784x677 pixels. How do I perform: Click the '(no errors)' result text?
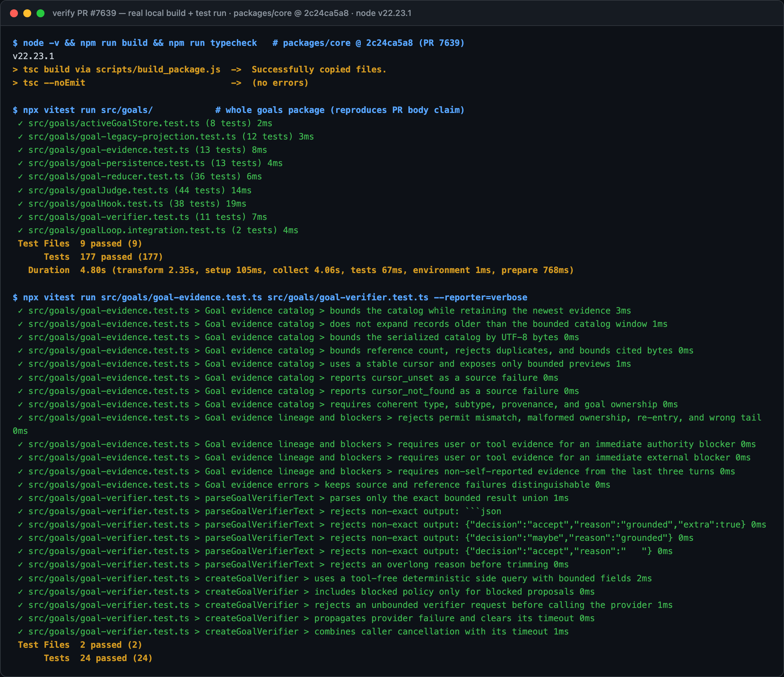coord(280,82)
